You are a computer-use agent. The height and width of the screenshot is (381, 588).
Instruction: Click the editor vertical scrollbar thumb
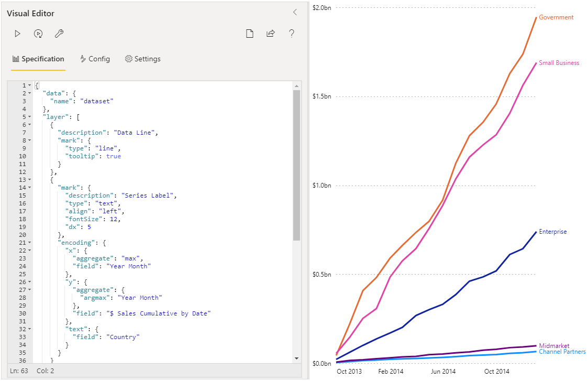297,165
